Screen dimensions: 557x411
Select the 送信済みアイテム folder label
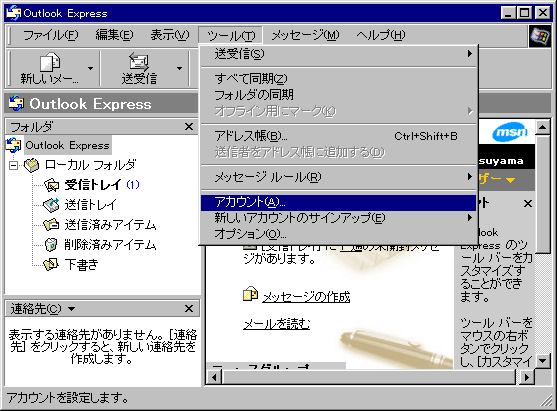click(x=110, y=225)
